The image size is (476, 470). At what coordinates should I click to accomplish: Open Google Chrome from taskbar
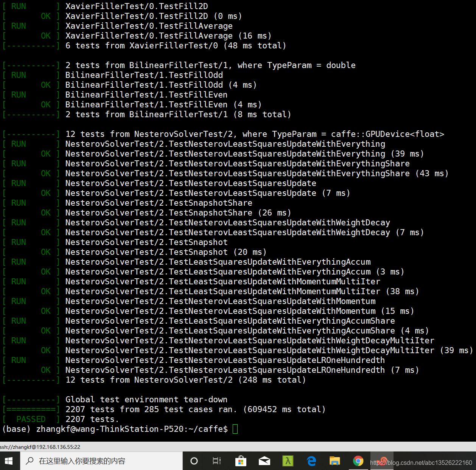[x=358, y=461]
